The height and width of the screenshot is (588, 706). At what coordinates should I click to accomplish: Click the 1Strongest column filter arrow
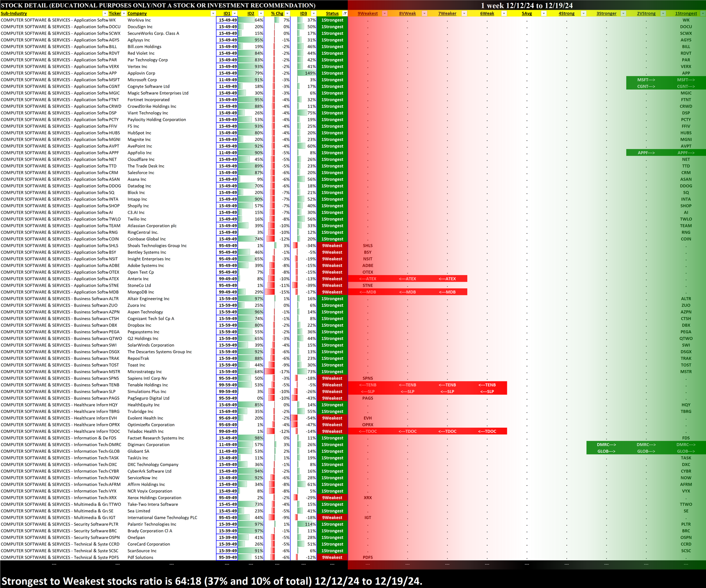point(702,13)
